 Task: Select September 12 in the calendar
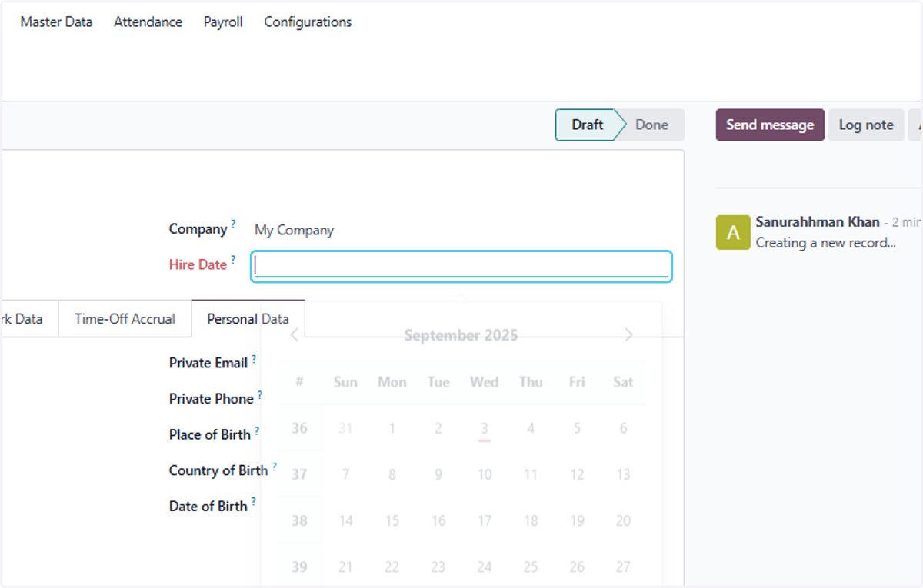coord(577,474)
